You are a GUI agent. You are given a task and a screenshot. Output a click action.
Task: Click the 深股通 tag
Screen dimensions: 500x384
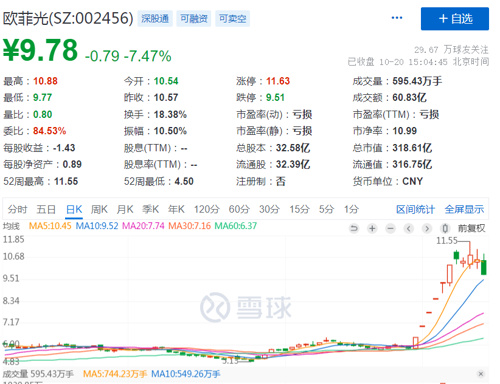[x=155, y=19]
